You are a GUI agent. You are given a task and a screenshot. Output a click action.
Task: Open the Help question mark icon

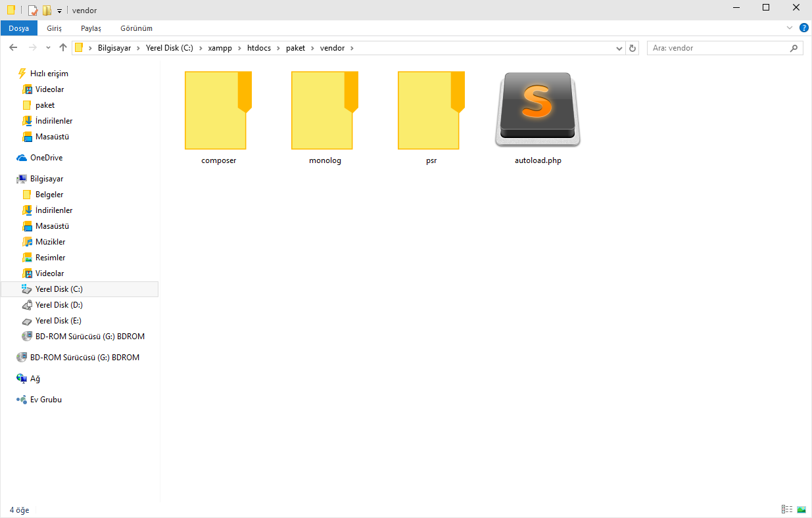point(803,28)
